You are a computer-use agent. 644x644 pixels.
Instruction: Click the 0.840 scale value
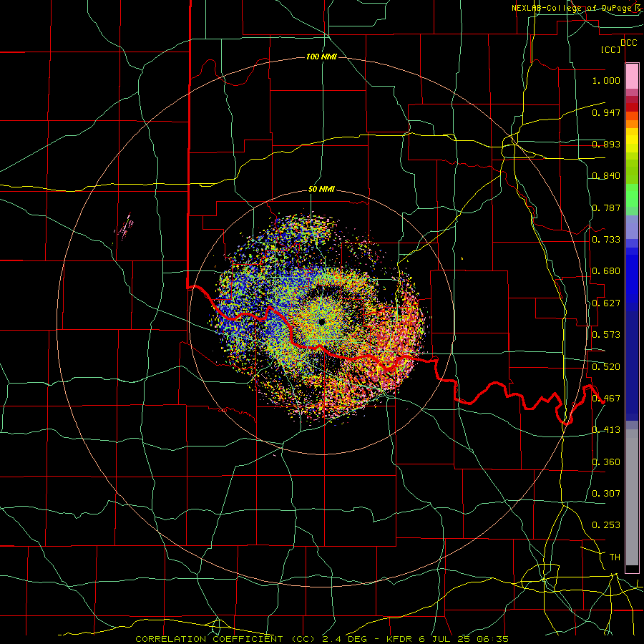point(606,176)
